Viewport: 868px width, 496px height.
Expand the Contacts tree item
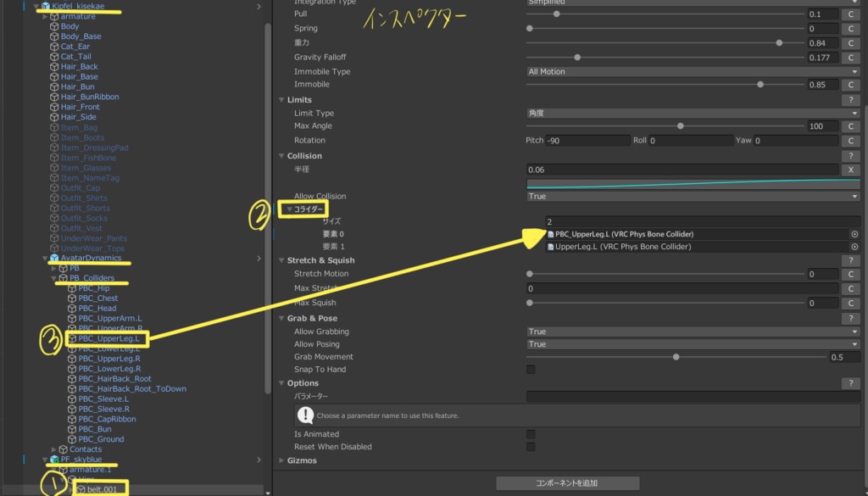[54, 449]
